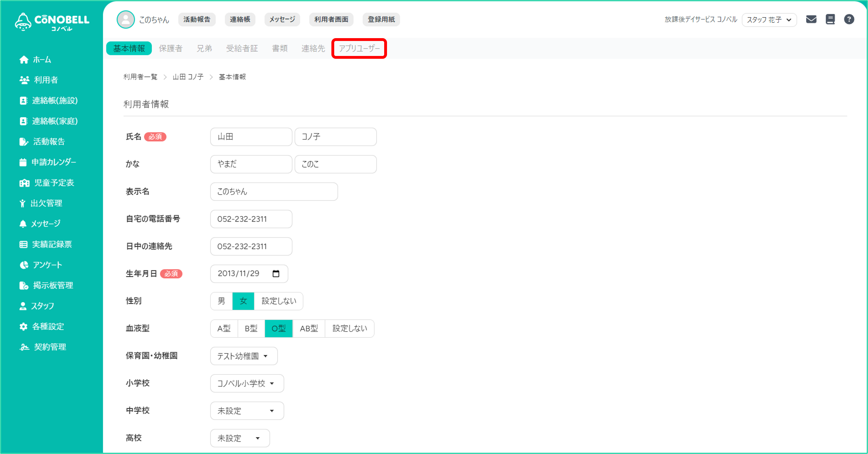Click the surname field containing 山田

[251, 137]
